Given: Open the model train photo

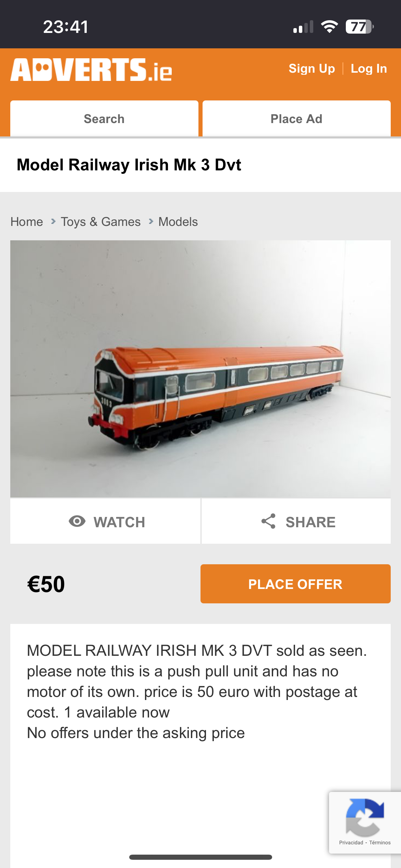Looking at the screenshot, I should pos(200,369).
